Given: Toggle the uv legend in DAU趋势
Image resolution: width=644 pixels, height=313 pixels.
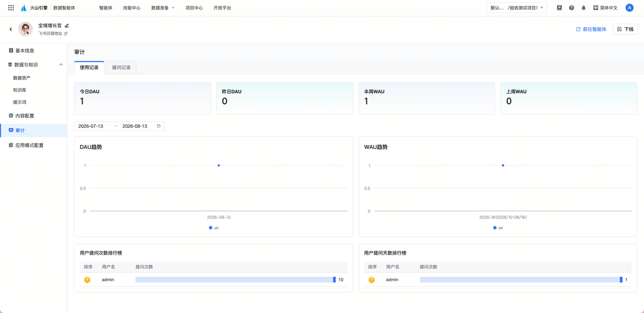Looking at the screenshot, I should (214, 228).
